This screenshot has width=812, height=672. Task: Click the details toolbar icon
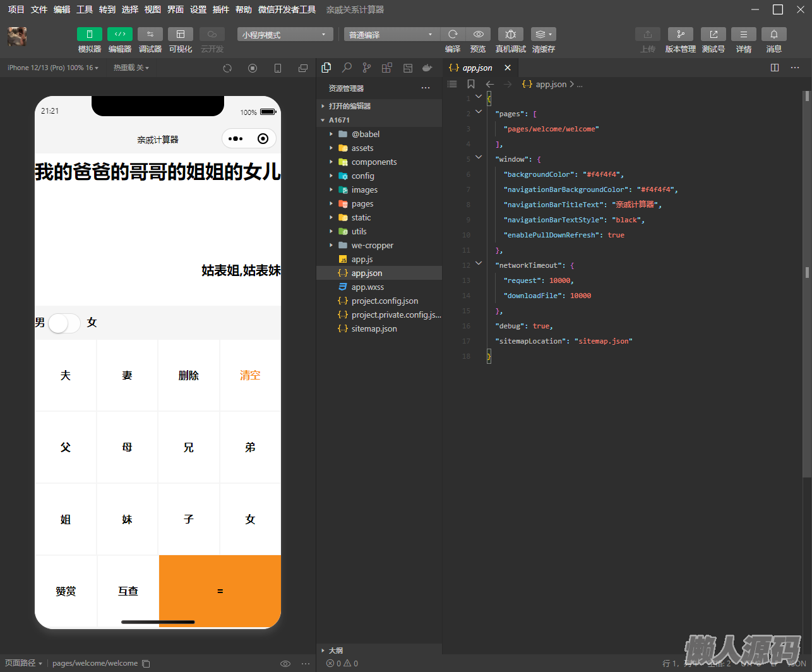click(x=743, y=34)
